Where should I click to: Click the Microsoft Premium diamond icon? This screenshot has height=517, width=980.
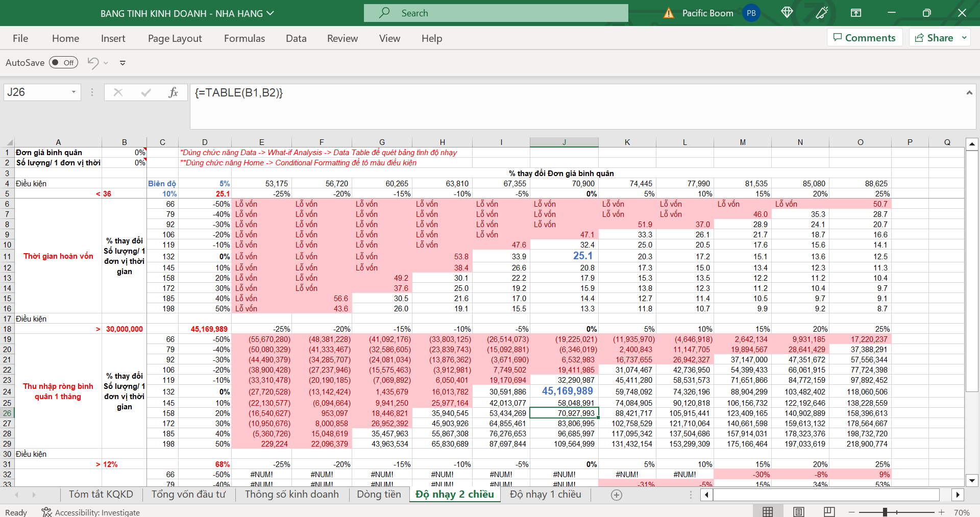point(787,13)
